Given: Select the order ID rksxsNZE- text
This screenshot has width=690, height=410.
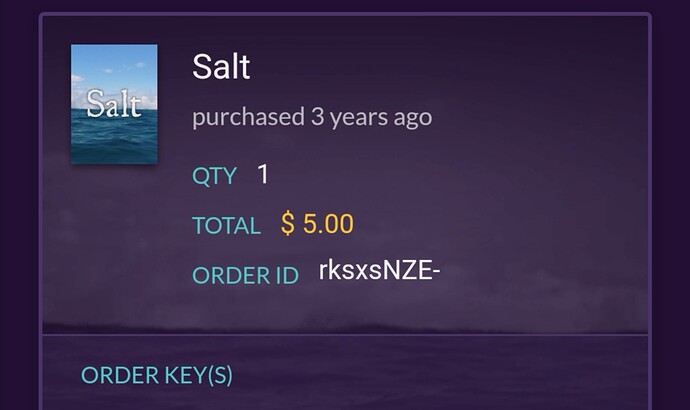Looking at the screenshot, I should click(379, 270).
